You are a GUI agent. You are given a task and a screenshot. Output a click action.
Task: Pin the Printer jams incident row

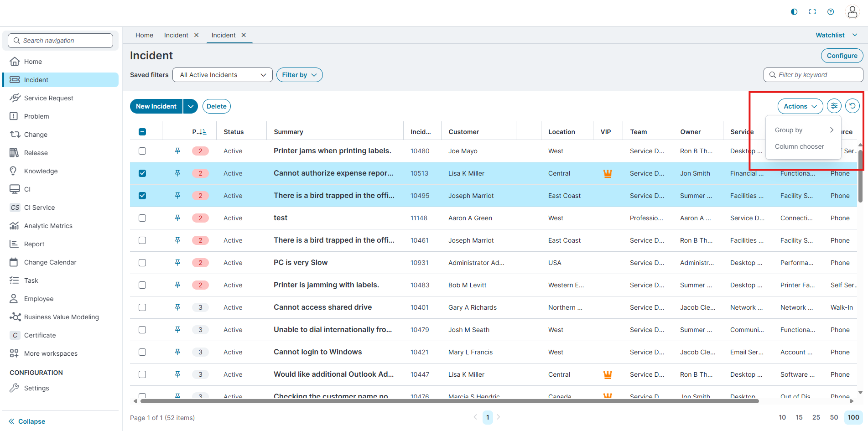[x=177, y=151]
